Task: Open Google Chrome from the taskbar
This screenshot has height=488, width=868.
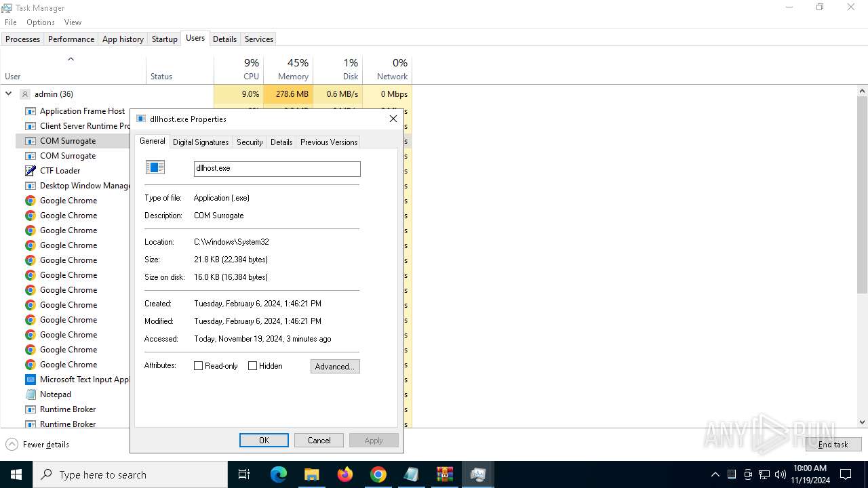Action: [x=378, y=474]
